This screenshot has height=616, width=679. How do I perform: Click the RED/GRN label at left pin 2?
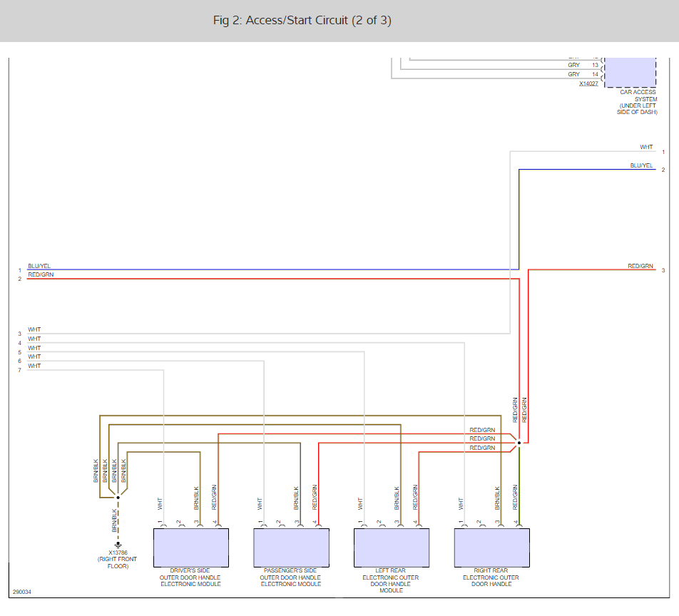pos(40,274)
